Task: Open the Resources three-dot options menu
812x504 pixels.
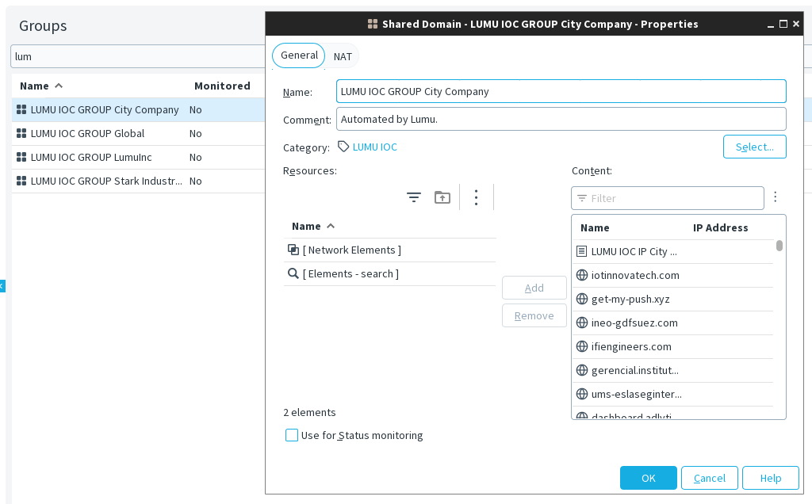Action: pos(476,197)
